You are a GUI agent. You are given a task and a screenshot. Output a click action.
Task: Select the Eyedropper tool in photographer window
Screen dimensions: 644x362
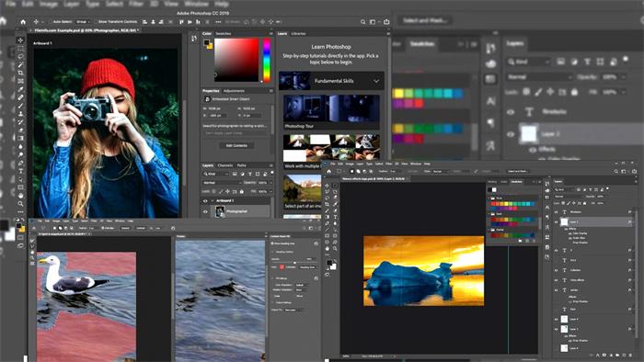tap(20, 89)
